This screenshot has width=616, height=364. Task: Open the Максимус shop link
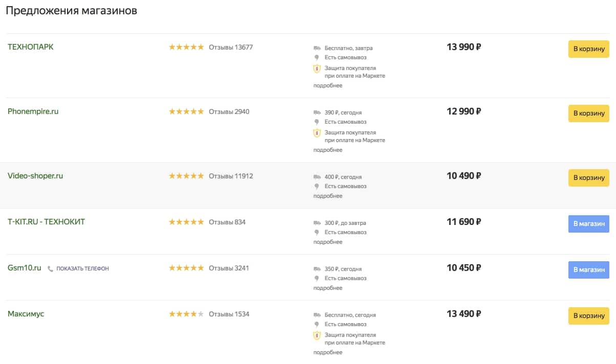[26, 314]
